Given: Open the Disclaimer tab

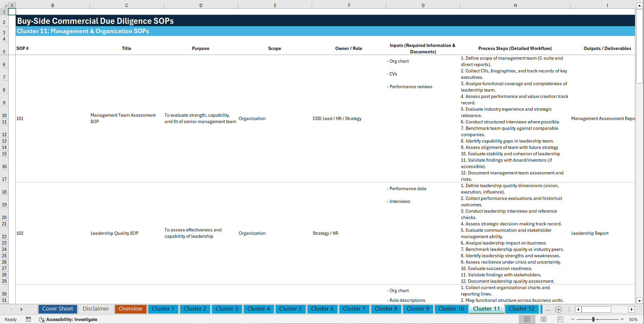Looking at the screenshot, I should [96, 309].
